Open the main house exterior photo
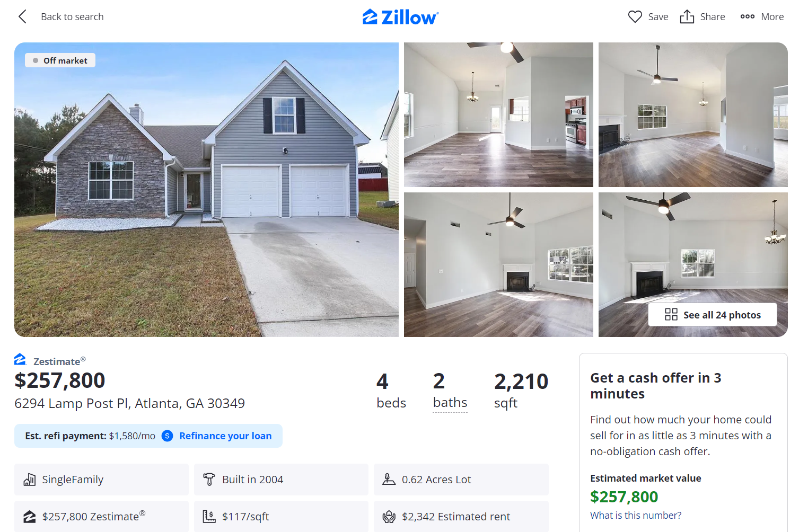The width and height of the screenshot is (799, 532). coord(206,190)
